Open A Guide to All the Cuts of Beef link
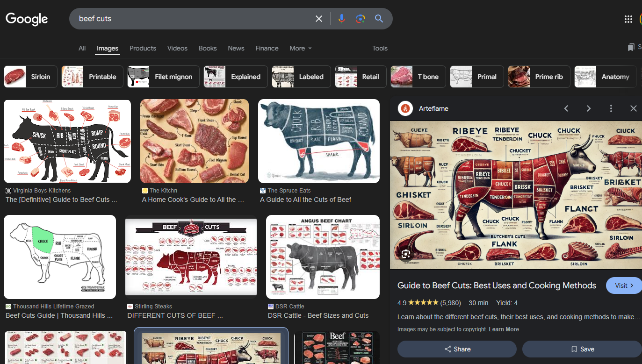 click(x=306, y=200)
